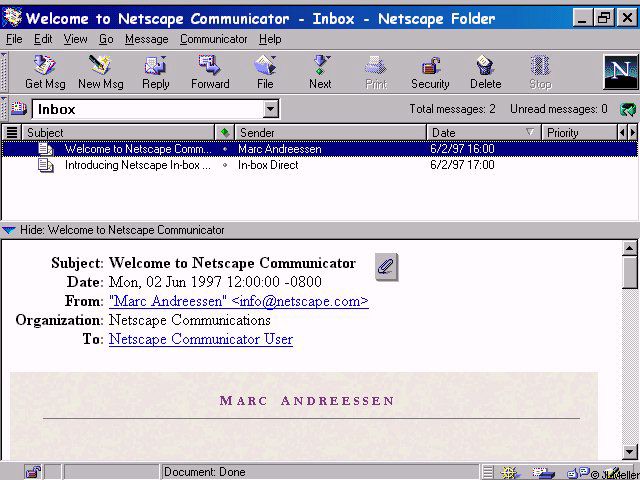Screen dimensions: 640x480
Task: Click the attachment paperclip icon
Action: point(386,267)
